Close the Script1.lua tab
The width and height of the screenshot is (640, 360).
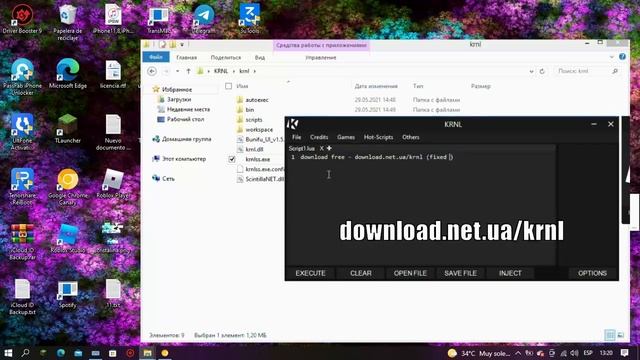(x=322, y=148)
